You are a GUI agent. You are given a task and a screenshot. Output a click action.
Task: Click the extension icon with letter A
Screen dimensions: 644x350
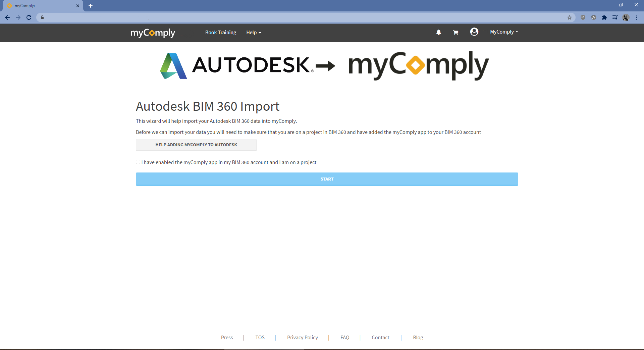[x=593, y=17]
